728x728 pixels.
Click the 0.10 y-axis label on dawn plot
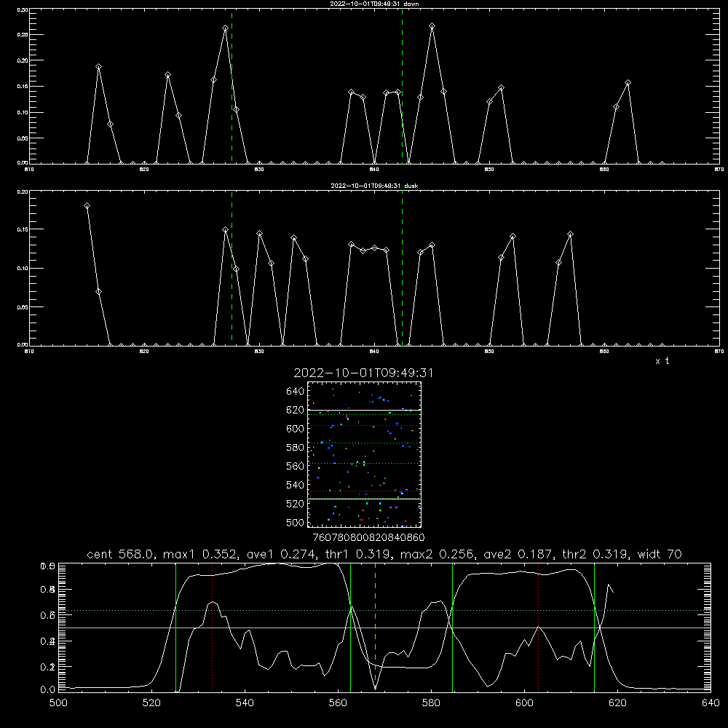[x=23, y=112]
